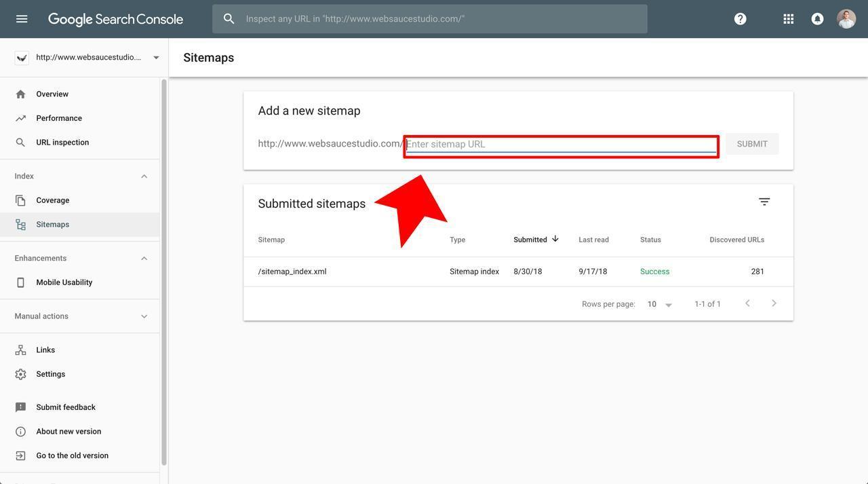The height and width of the screenshot is (484, 868).
Task: Collapse the Enhancements section
Action: 144,259
